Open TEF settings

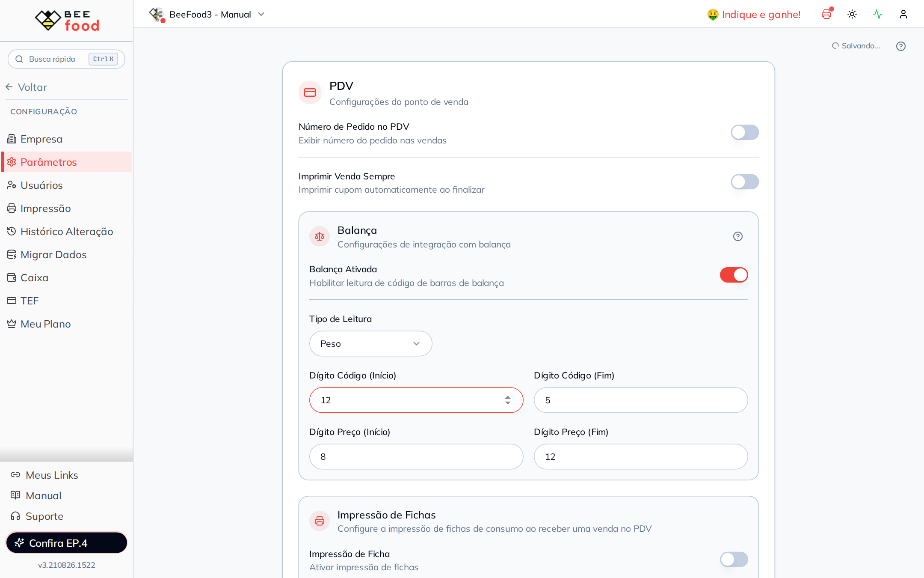click(67, 301)
